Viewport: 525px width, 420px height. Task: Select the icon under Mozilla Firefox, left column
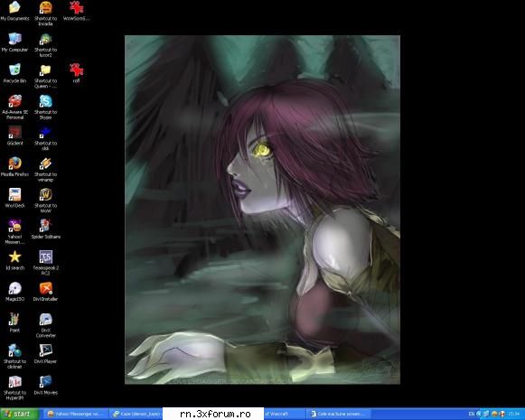[x=14, y=198]
